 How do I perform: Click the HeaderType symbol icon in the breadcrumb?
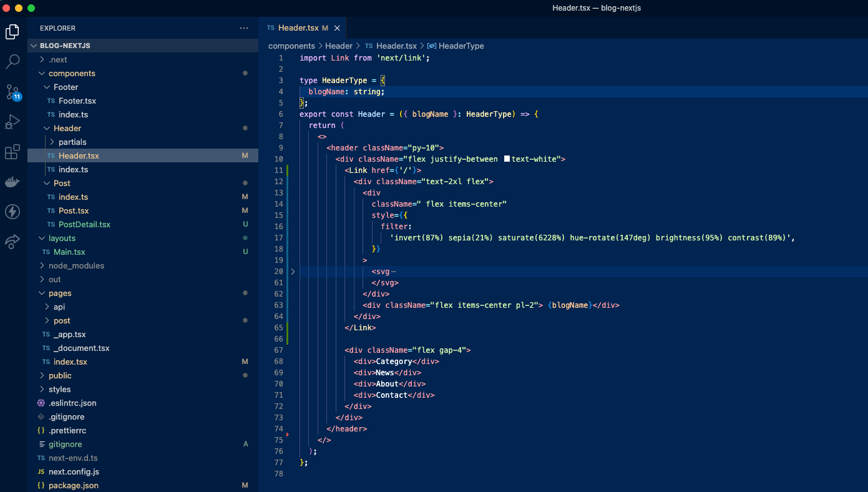tap(432, 46)
